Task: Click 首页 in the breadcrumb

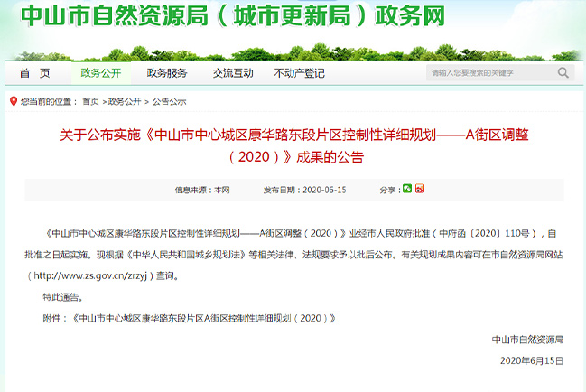Action: pyautogui.click(x=90, y=101)
